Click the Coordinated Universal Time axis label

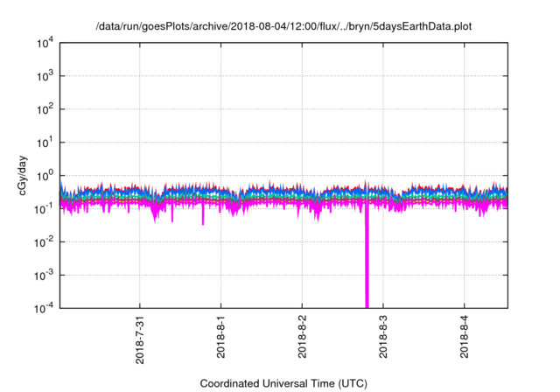[283, 383]
